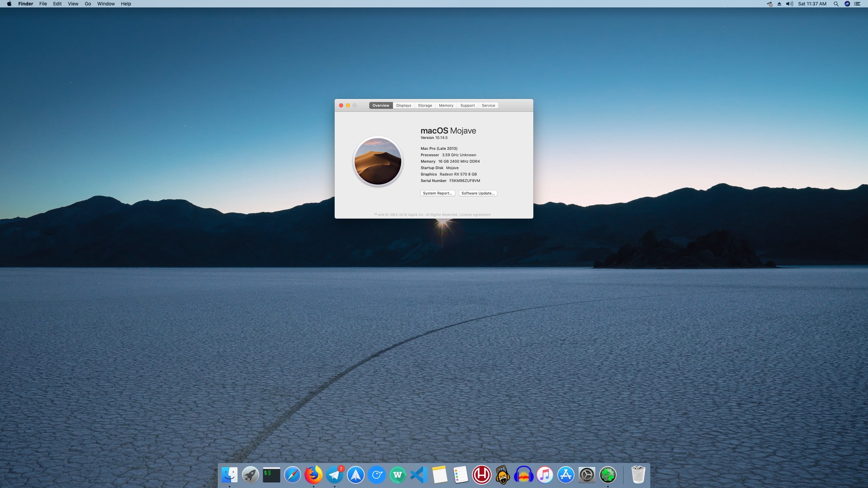Screen dimensions: 868x488
Task: Open the Storage tab
Action: pyautogui.click(x=425, y=105)
